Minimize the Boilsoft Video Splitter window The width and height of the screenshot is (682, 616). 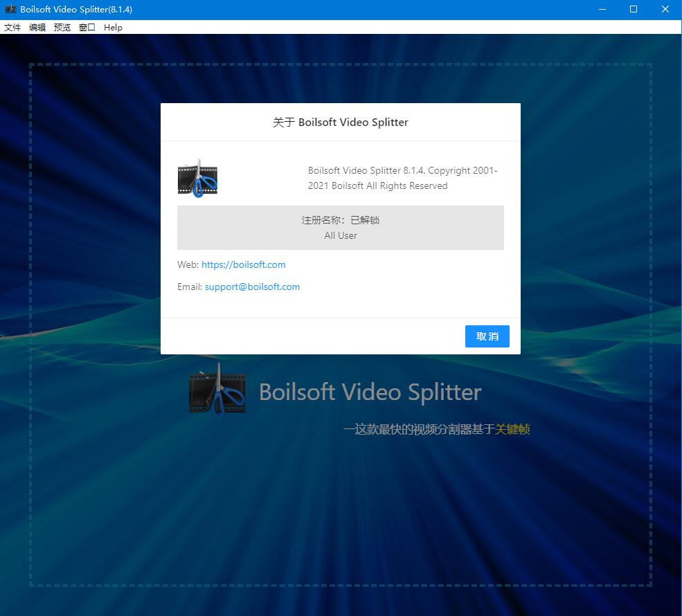click(x=602, y=9)
